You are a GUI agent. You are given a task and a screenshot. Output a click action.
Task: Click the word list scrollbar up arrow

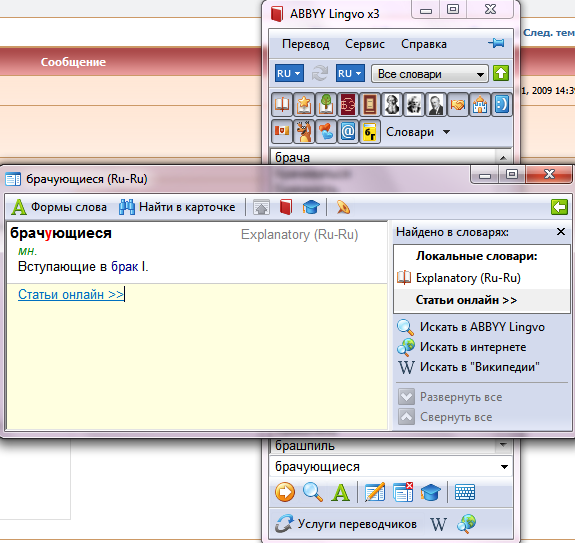(x=503, y=158)
